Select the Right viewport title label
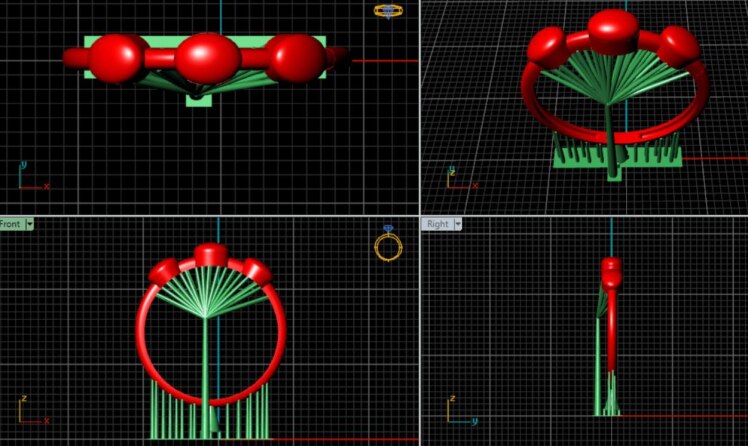 click(437, 224)
